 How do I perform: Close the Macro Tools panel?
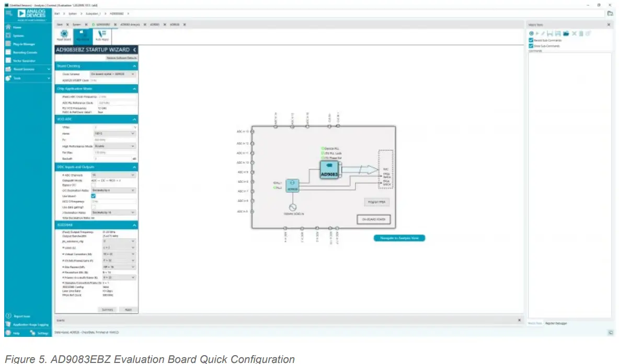tap(609, 25)
